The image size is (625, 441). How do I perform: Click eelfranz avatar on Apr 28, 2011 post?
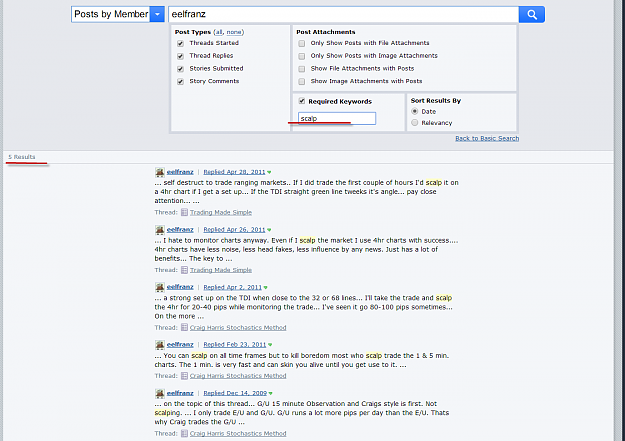[160, 172]
